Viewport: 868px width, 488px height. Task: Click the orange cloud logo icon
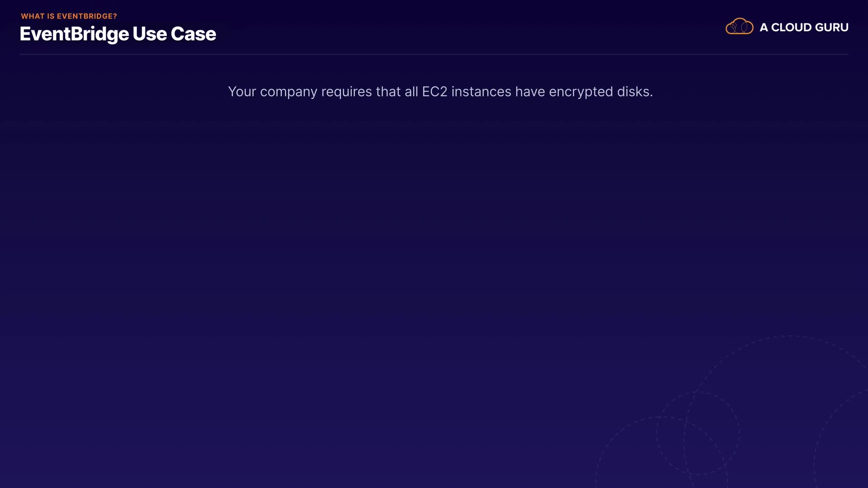(x=739, y=27)
